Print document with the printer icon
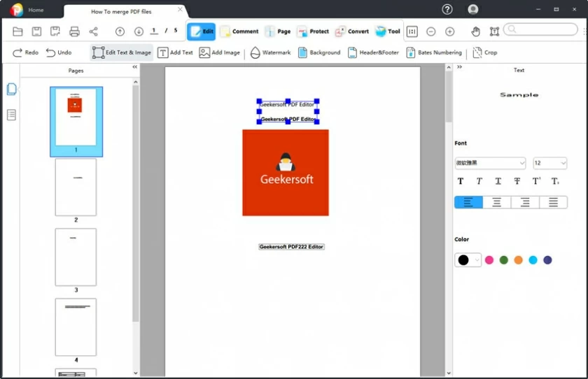 pos(74,31)
